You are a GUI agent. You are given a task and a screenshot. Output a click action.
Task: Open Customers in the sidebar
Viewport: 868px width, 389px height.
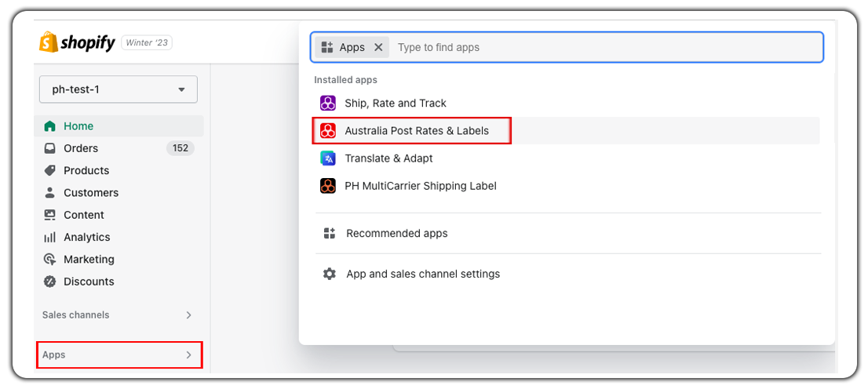pos(119,193)
